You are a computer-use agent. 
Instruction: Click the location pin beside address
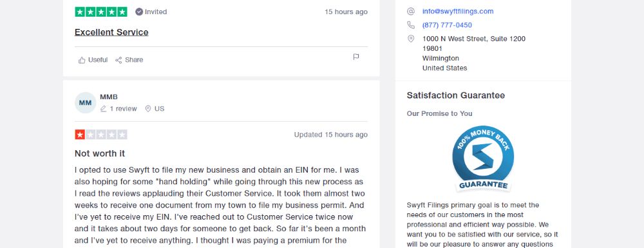tap(411, 39)
